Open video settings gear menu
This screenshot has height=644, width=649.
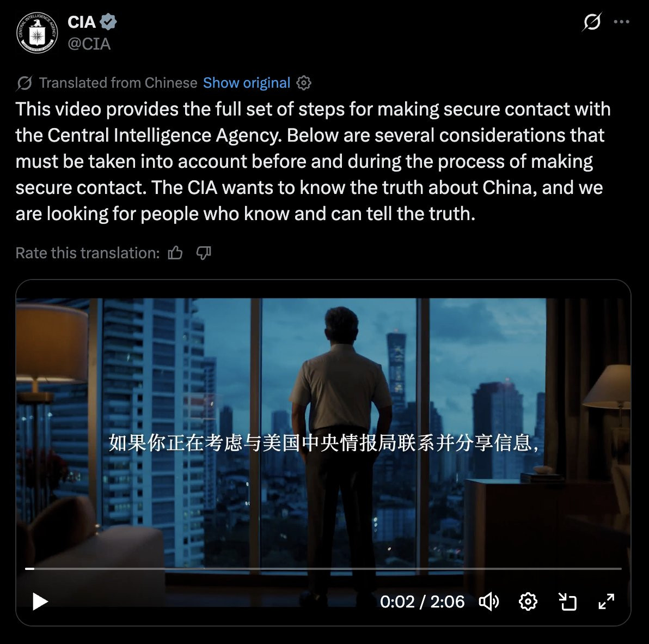[x=528, y=602]
